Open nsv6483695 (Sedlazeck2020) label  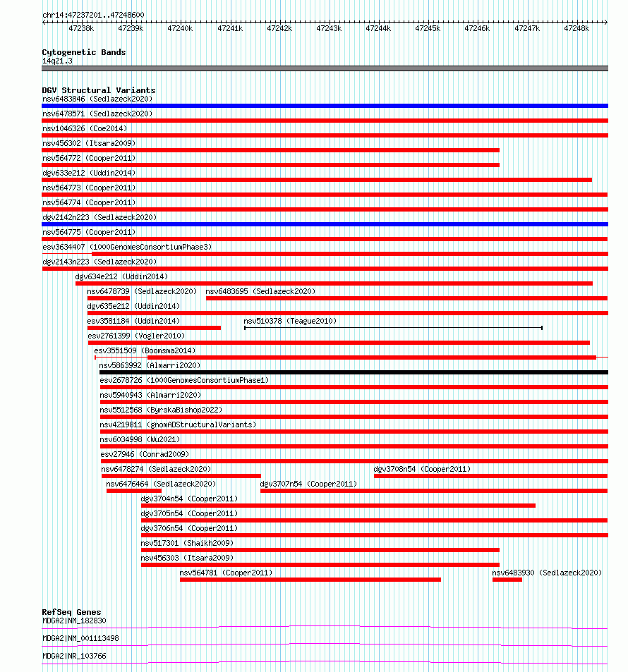(x=260, y=291)
